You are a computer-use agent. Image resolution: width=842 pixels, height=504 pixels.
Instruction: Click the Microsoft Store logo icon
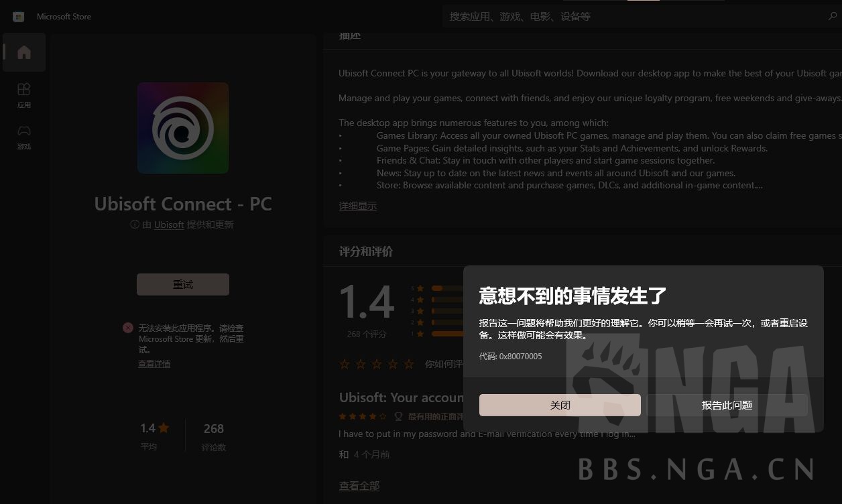(19, 16)
